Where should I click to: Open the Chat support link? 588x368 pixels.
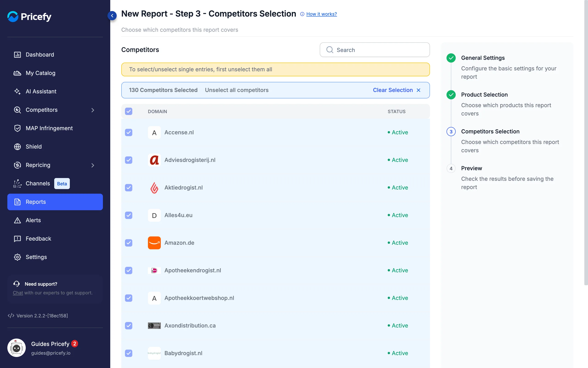(x=18, y=293)
